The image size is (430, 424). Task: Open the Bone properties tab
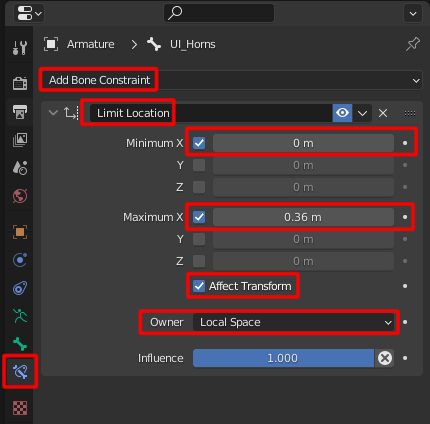point(20,344)
